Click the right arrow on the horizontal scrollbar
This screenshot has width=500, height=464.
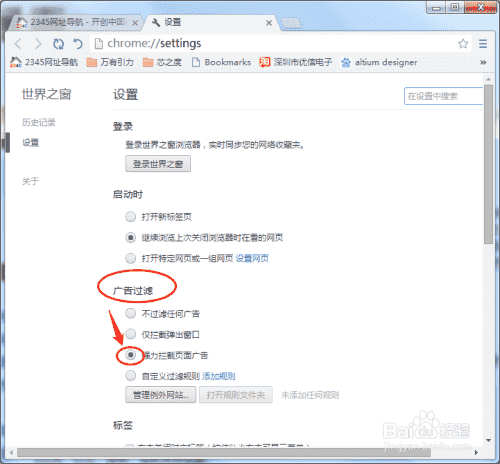[x=476, y=452]
